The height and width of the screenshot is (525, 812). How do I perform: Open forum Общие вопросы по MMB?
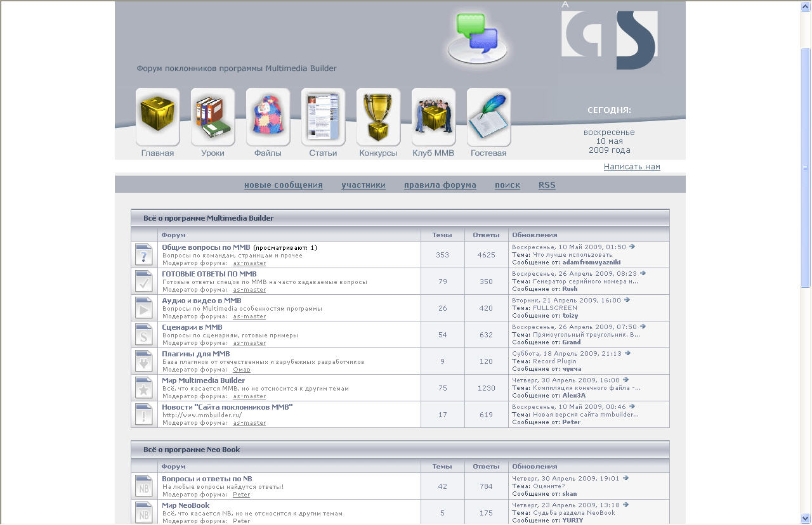tap(206, 247)
